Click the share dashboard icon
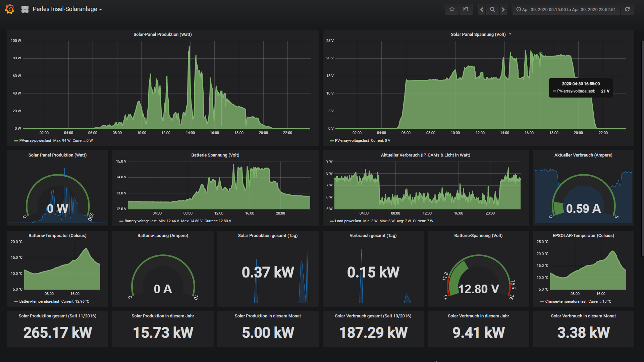 coord(466,9)
